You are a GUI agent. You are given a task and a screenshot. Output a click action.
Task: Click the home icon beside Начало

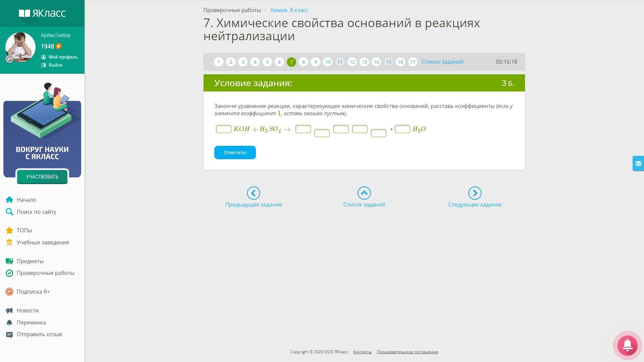coord(9,200)
